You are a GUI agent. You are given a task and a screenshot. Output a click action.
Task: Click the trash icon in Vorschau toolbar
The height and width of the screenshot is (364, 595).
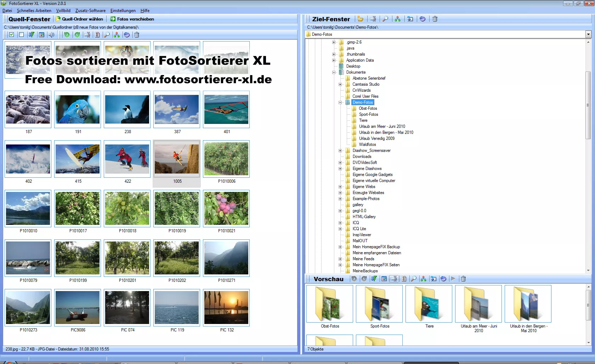coord(463,279)
